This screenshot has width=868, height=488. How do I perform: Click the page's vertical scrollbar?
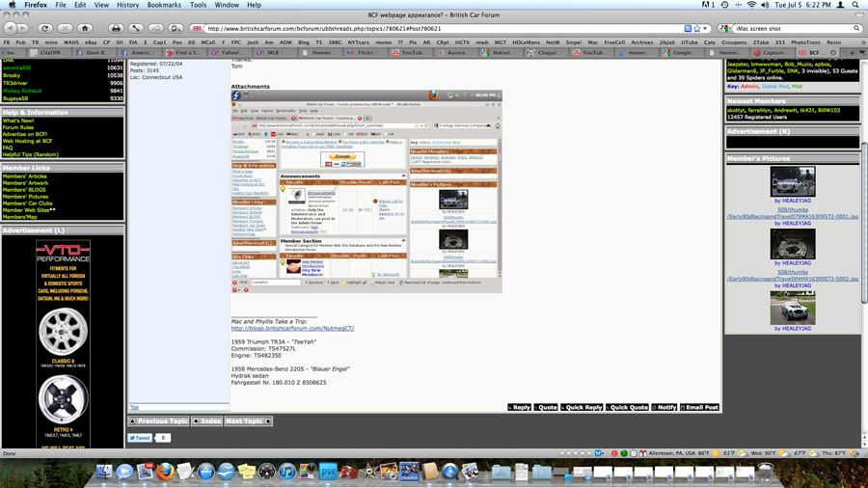(864, 241)
